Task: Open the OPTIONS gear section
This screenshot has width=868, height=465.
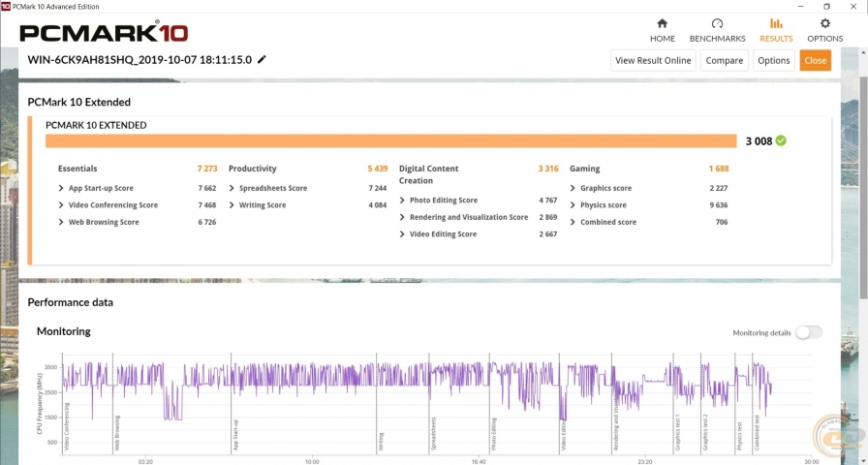Action: point(824,30)
